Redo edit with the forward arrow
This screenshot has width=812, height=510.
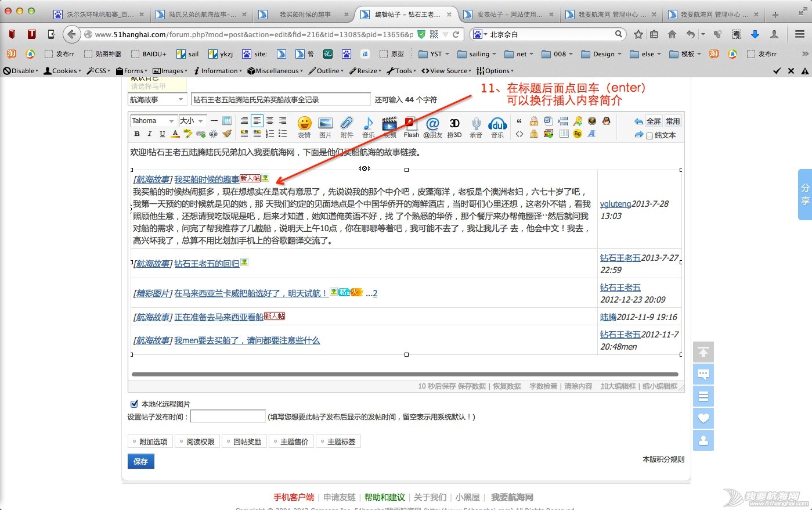click(x=639, y=134)
